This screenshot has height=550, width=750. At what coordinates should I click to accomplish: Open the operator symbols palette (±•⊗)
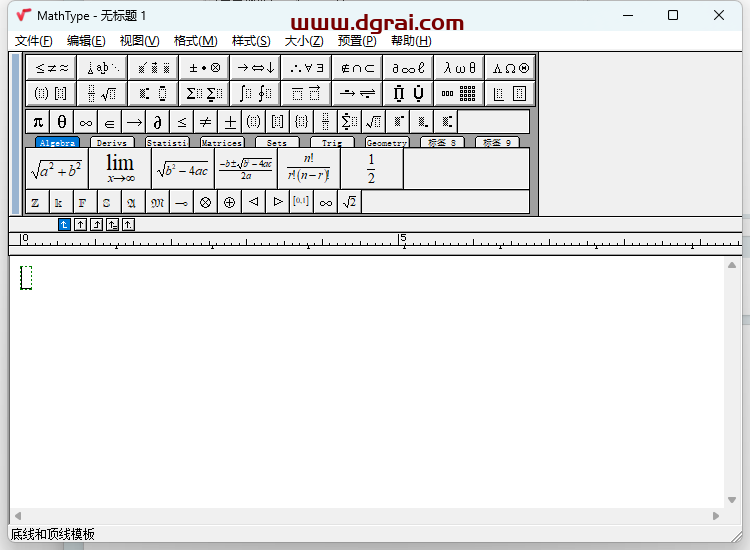pyautogui.click(x=205, y=68)
